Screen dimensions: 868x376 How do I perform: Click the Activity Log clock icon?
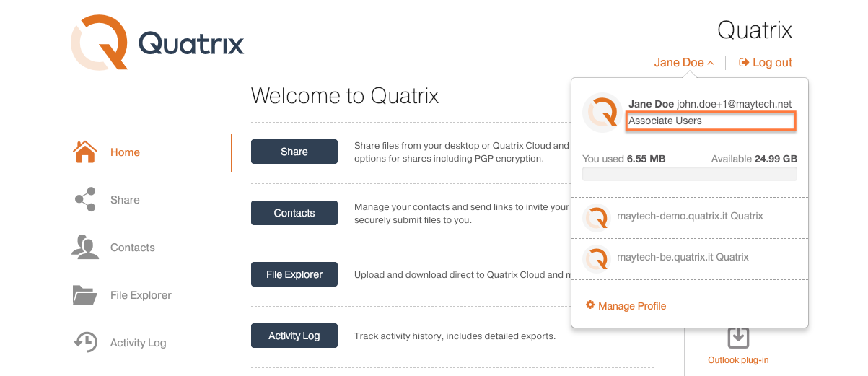85,342
